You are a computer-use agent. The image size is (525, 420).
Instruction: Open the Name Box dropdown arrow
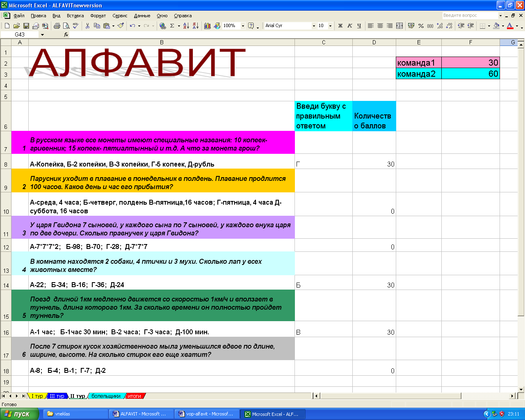42,35
